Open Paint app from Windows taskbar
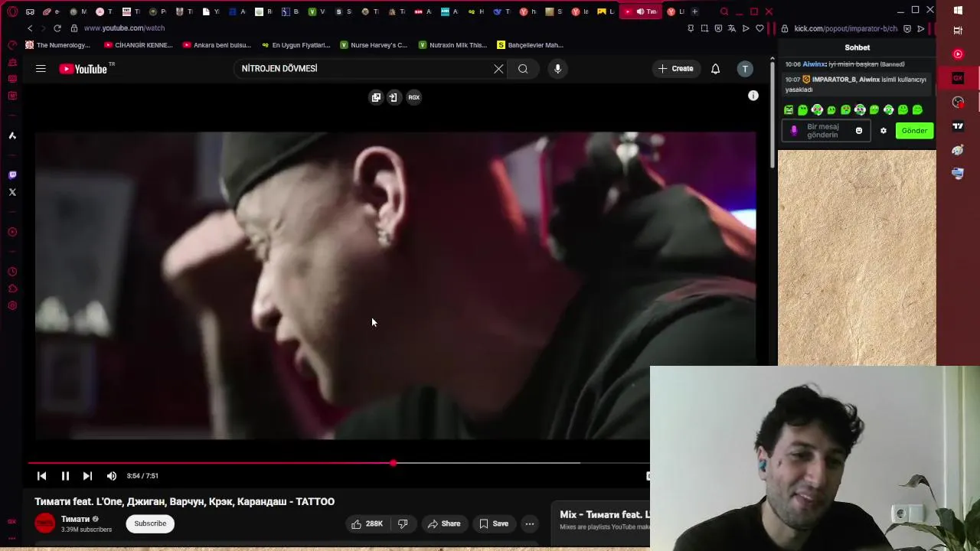The width and height of the screenshot is (980, 551). point(958,150)
